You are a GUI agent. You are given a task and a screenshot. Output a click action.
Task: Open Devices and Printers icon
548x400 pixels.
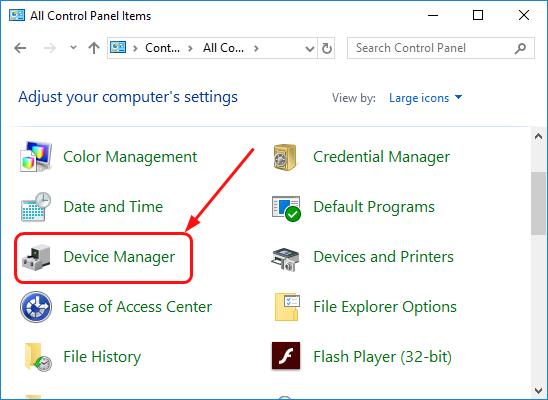click(x=286, y=259)
